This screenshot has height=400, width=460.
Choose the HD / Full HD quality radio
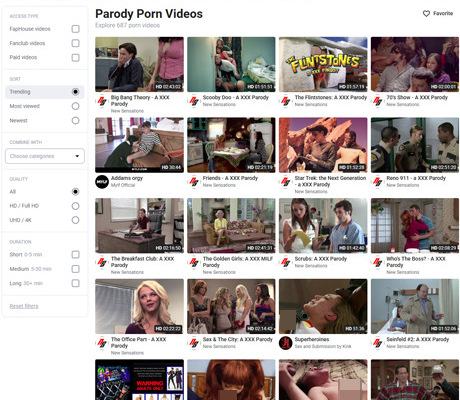point(76,206)
